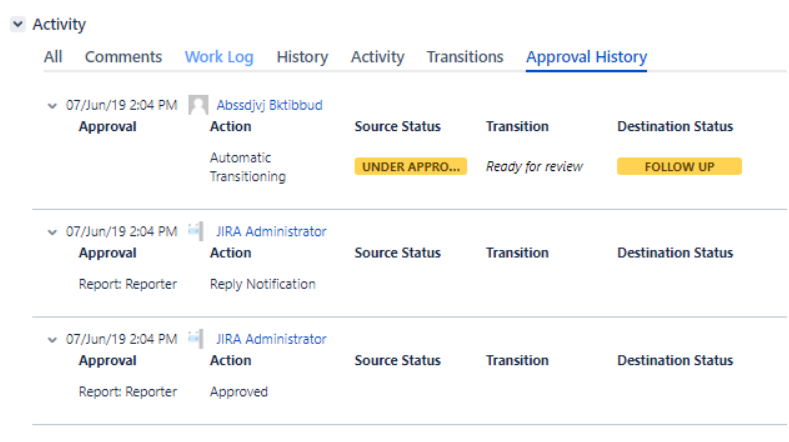Image resolution: width=789 pixels, height=442 pixels.
Task: Open JIRA Administrator link above Reply Notification
Action: pos(271,231)
